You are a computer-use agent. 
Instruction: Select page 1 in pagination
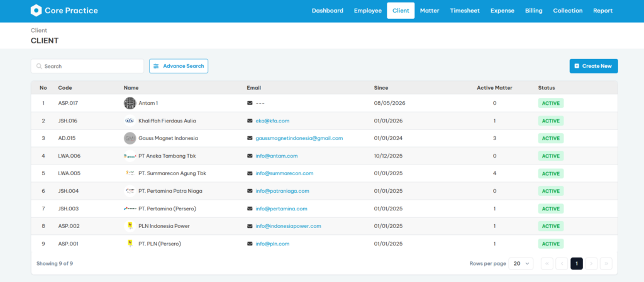(x=577, y=264)
